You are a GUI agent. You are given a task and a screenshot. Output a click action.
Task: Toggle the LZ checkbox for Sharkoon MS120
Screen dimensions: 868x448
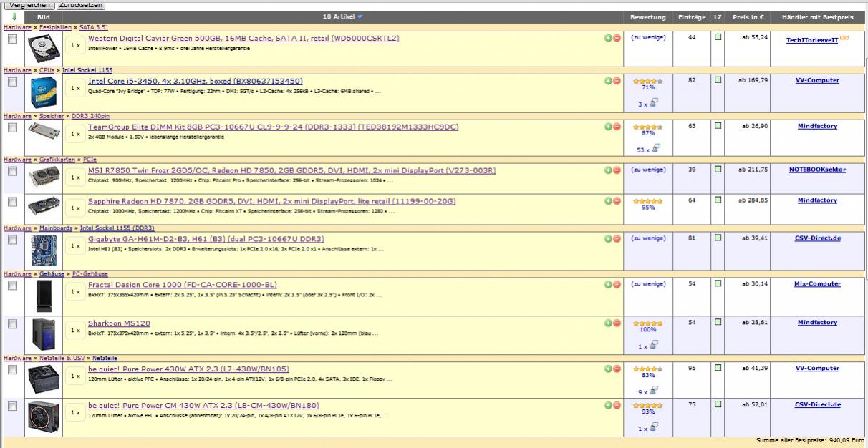(718, 323)
